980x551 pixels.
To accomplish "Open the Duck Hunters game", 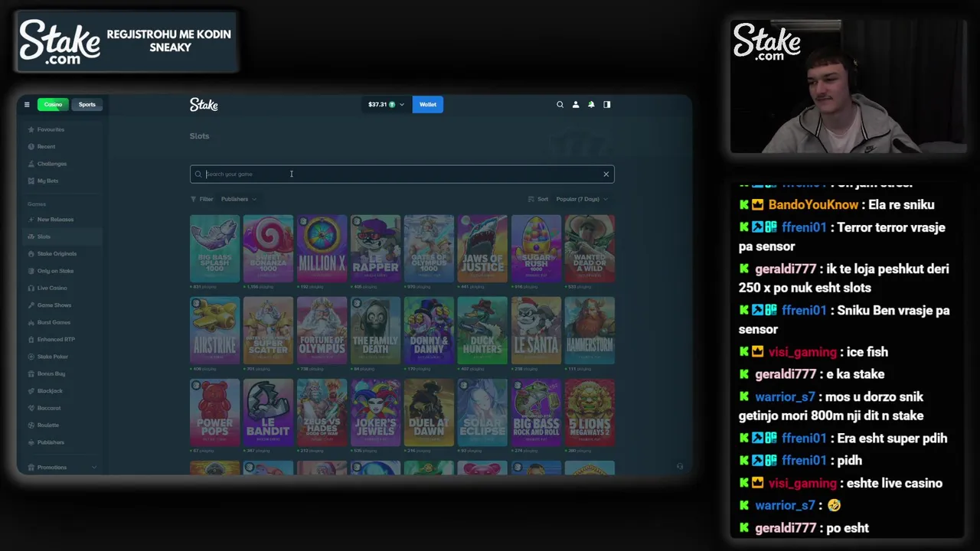I will pyautogui.click(x=482, y=331).
